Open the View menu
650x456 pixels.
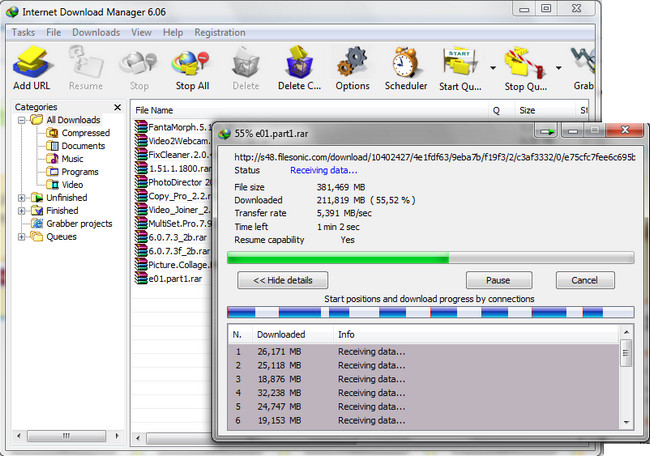click(141, 32)
